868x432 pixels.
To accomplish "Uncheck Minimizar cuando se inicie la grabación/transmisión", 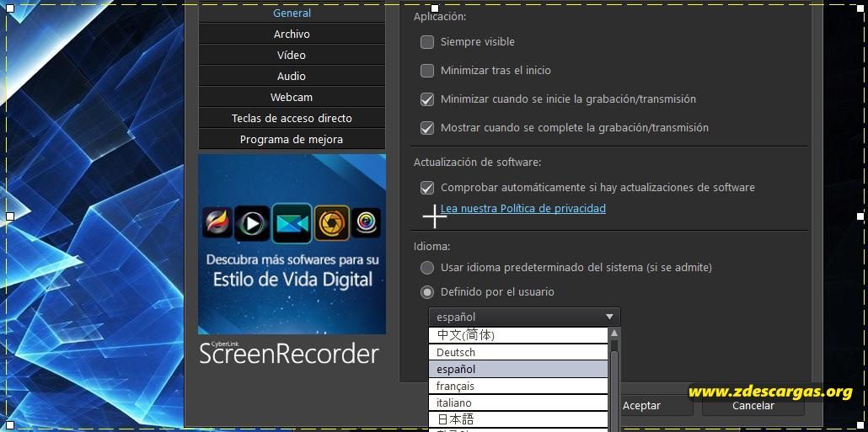I will coord(426,99).
